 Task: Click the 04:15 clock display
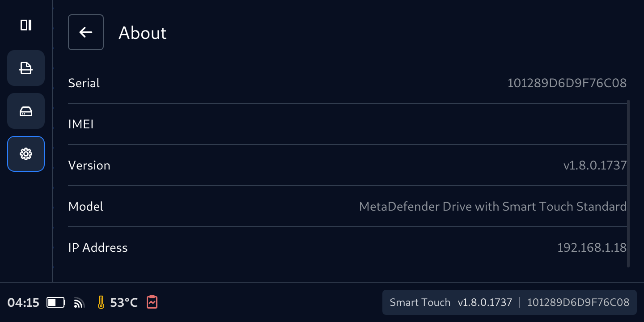(23, 303)
